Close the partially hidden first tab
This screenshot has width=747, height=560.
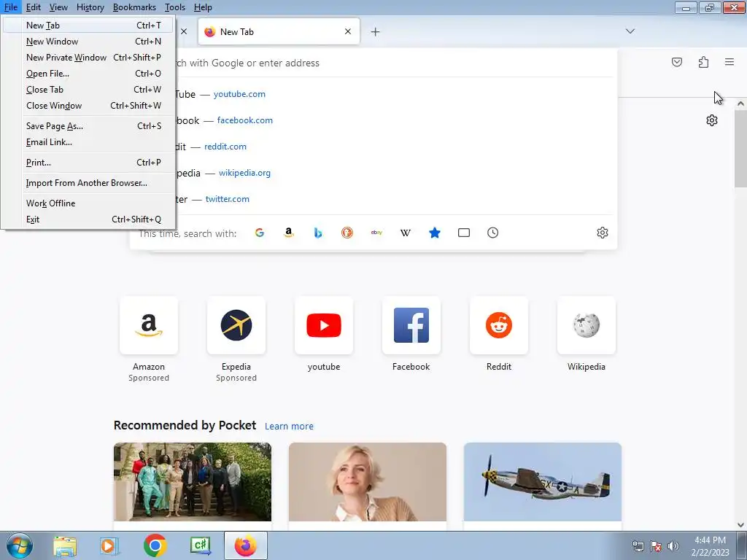184,31
